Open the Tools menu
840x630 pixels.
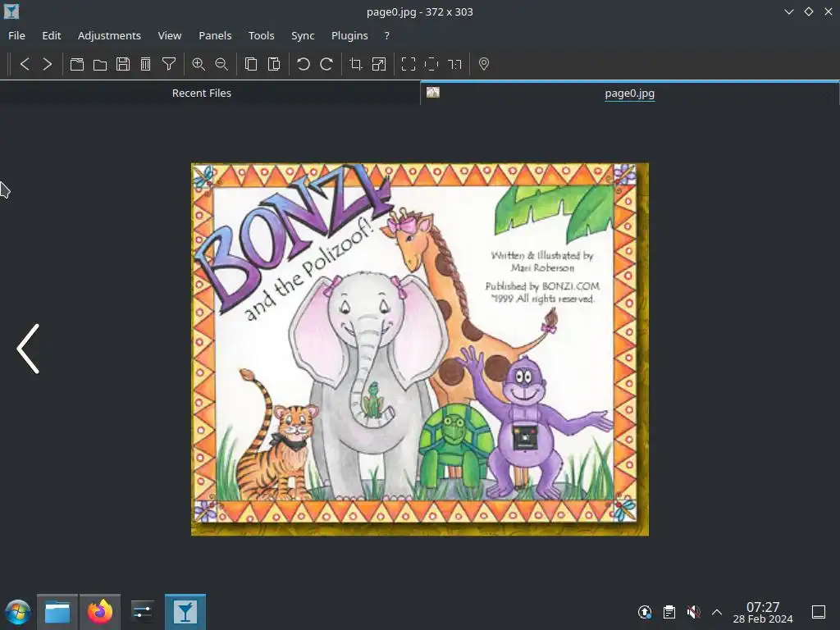(261, 35)
